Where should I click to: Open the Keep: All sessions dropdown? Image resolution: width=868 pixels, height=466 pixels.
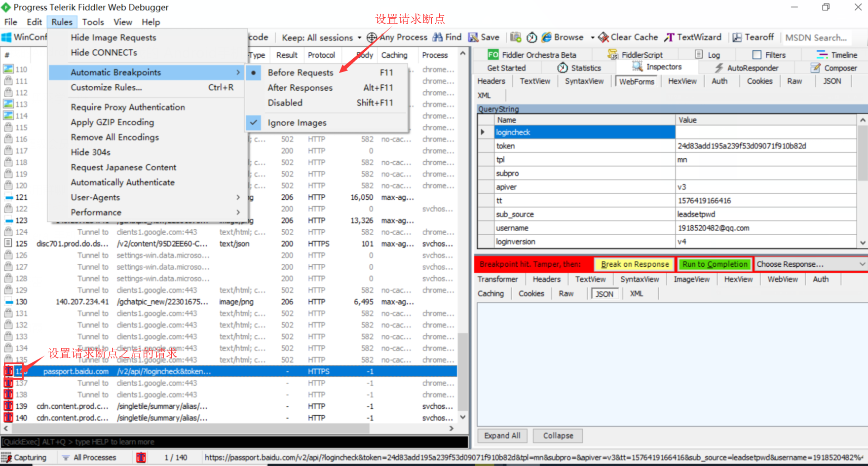[321, 37]
